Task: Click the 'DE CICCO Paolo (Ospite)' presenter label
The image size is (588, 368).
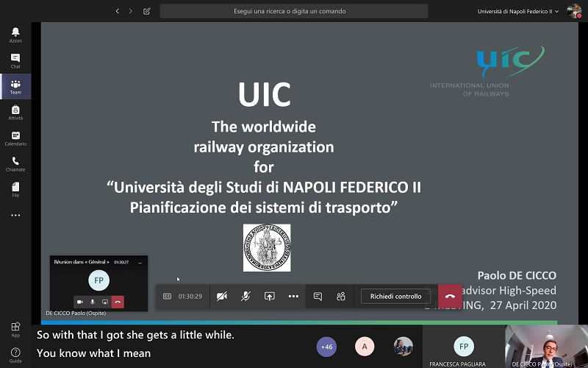Action: tap(76, 314)
